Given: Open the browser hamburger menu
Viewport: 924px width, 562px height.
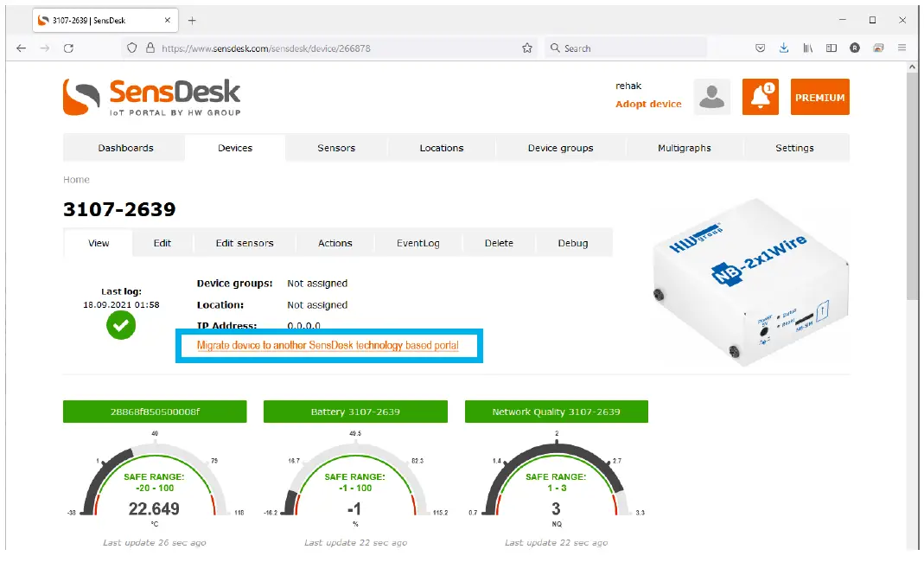Looking at the screenshot, I should (x=902, y=48).
